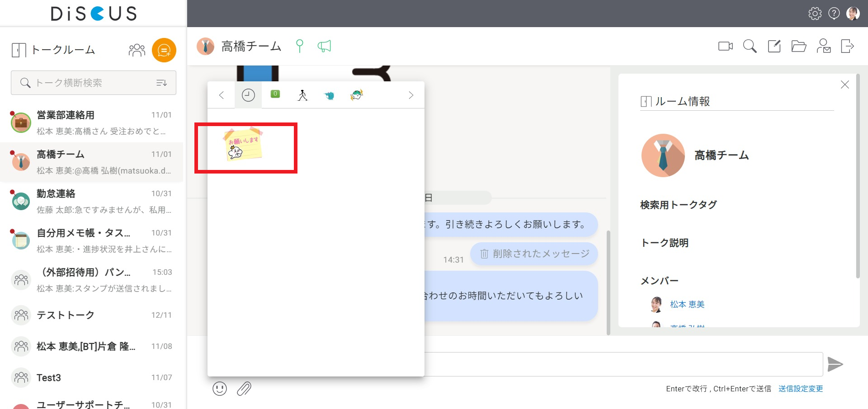Click 送信設定変更 link
The width and height of the screenshot is (868, 409).
click(x=801, y=389)
